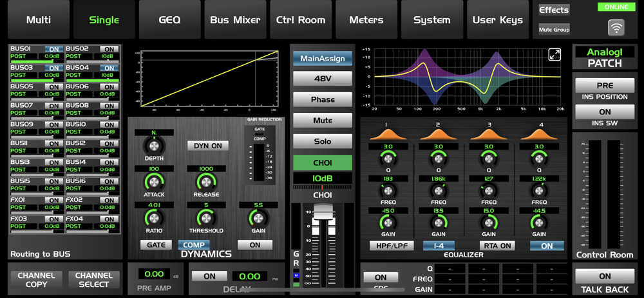Image resolution: width=644 pixels, height=298 pixels.
Task: Click the PRE AMP 0.00 dB value field
Action: pos(154,274)
